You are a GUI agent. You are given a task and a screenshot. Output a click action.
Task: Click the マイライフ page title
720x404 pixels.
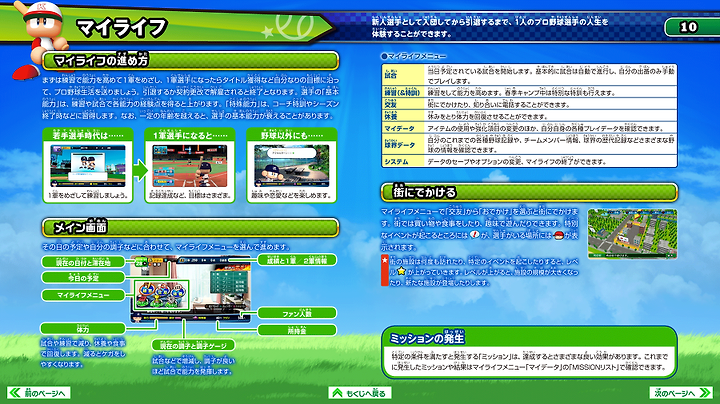click(x=122, y=28)
